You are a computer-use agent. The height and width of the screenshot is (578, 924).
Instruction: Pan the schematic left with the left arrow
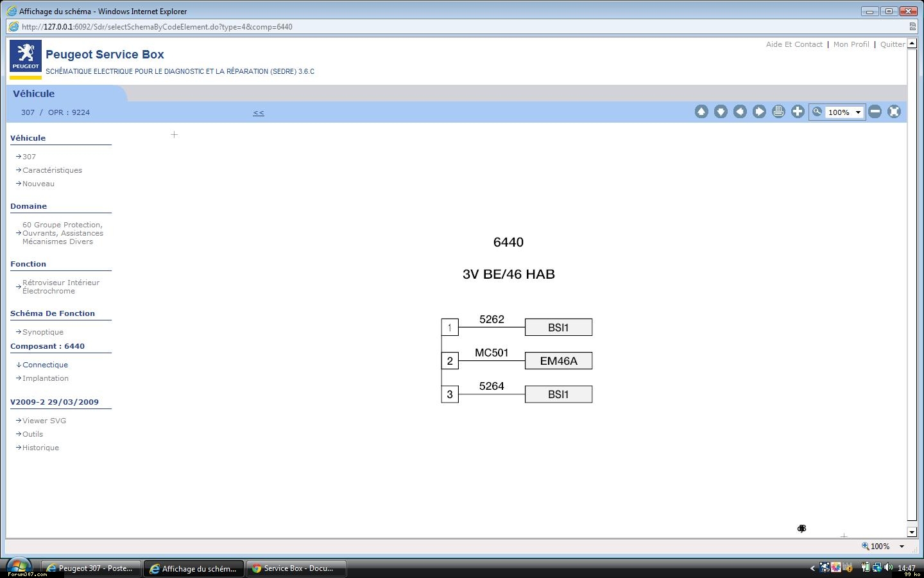point(740,112)
